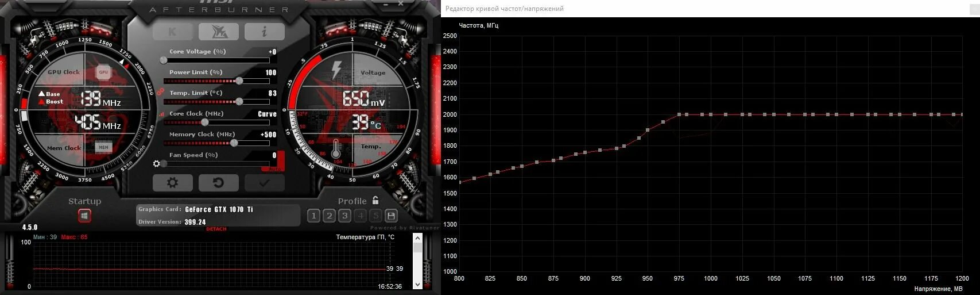Click the version number 4.5.0

(x=30, y=227)
